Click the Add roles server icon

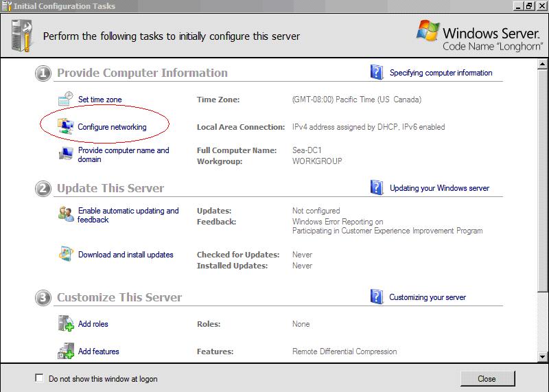click(x=66, y=324)
